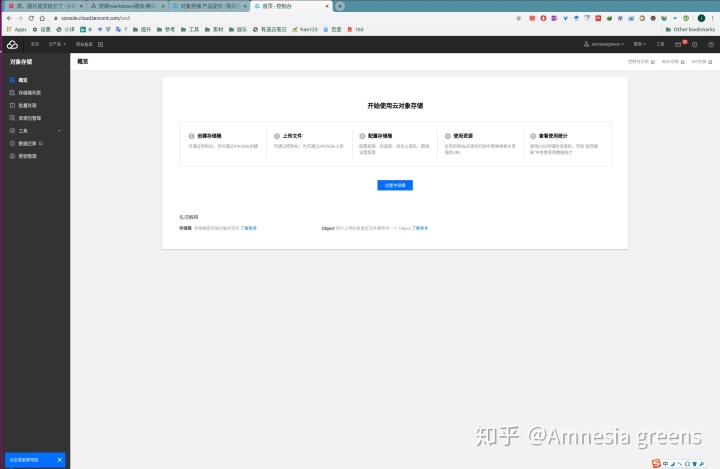Screen dimensions: 720x469
Task: Click the OneNote extension icon
Action: 554,18
